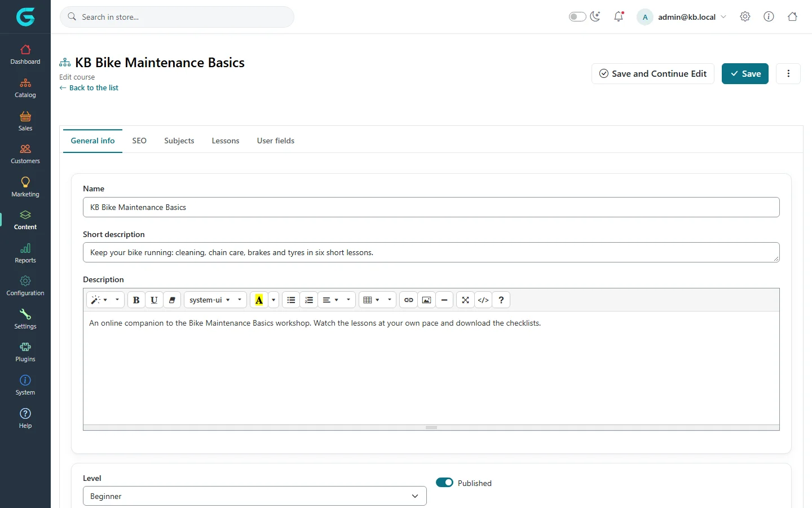Open the Plugins sidebar section
The width and height of the screenshot is (812, 508).
point(25,352)
